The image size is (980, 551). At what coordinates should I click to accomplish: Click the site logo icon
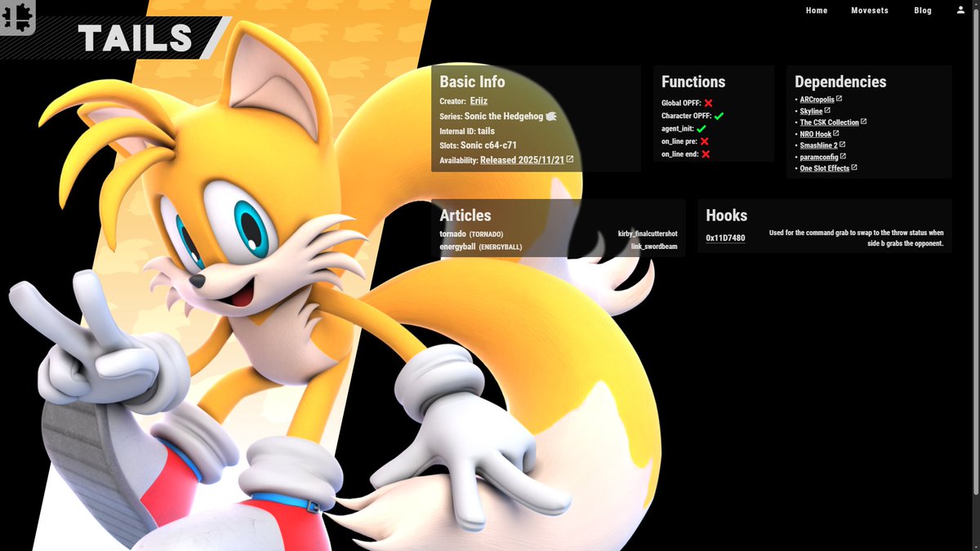16,16
